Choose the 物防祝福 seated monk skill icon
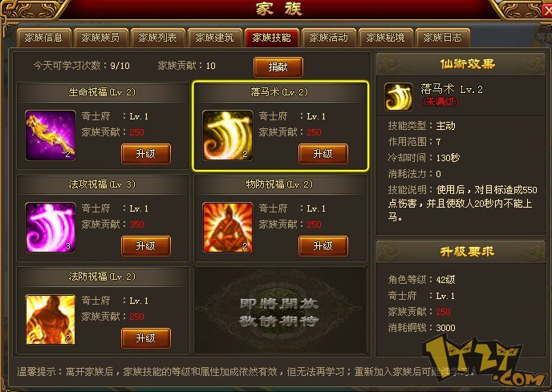Screen dimensions: 552x392 coord(227,228)
